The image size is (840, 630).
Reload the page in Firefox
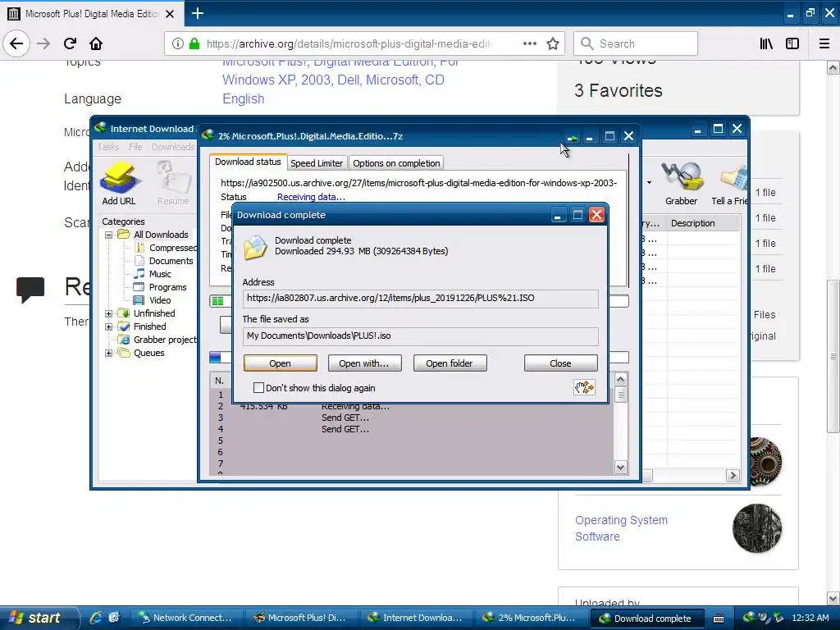(70, 43)
